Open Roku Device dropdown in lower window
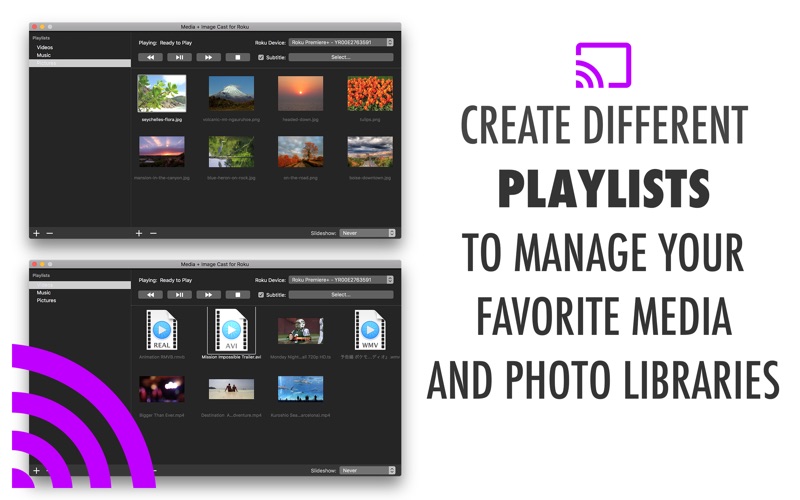 (341, 280)
